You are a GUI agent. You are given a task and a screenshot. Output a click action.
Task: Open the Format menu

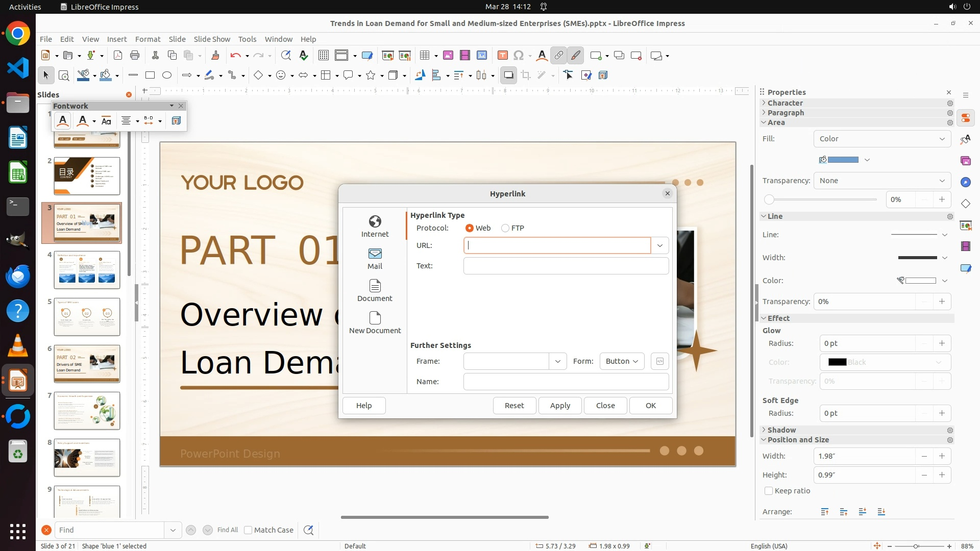[x=148, y=39]
